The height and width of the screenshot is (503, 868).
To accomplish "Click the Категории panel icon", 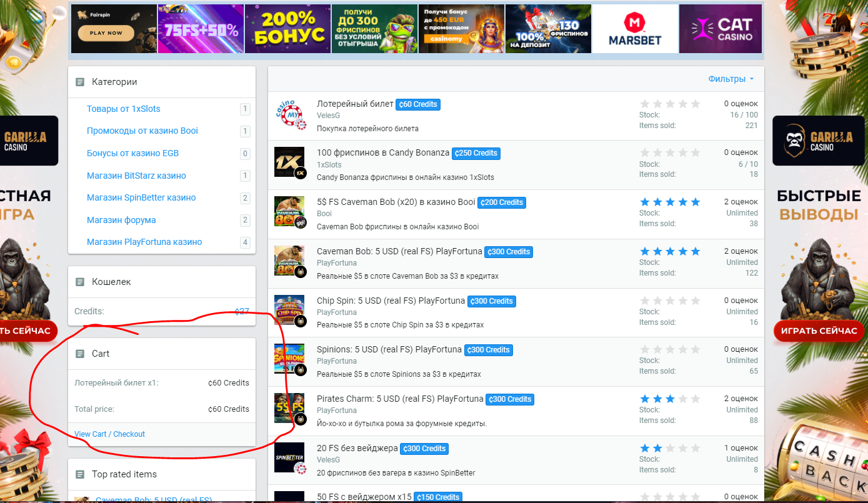I will click(80, 82).
